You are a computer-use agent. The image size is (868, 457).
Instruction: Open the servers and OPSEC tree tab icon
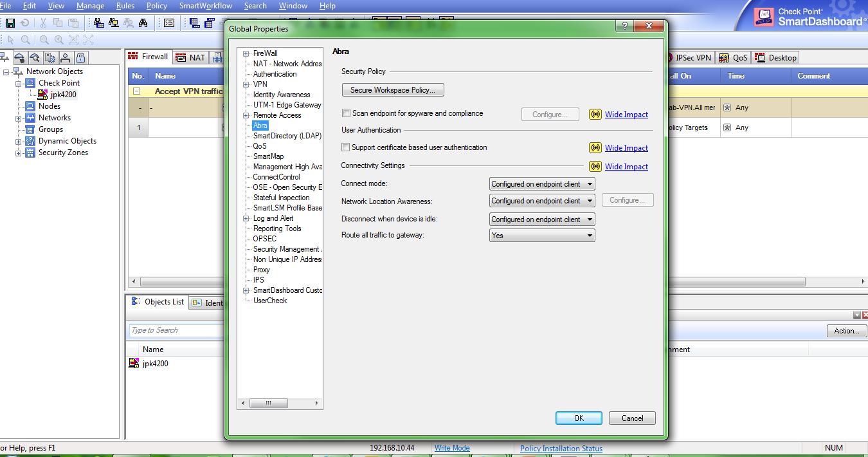[x=51, y=58]
